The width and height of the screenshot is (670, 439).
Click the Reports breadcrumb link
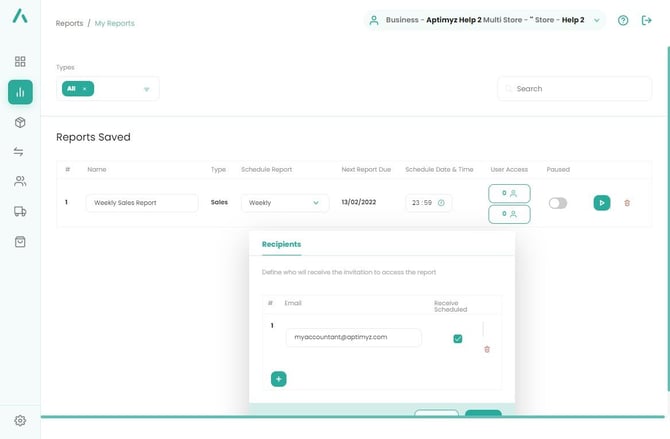(70, 23)
